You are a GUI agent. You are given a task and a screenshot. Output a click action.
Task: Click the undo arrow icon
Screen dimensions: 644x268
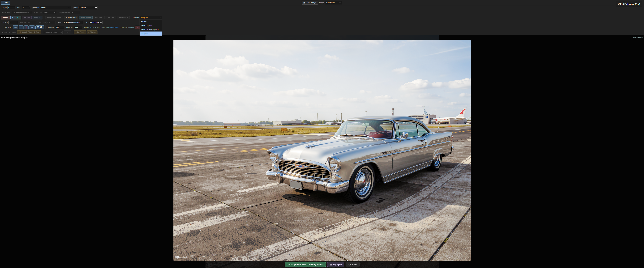click(13, 17)
